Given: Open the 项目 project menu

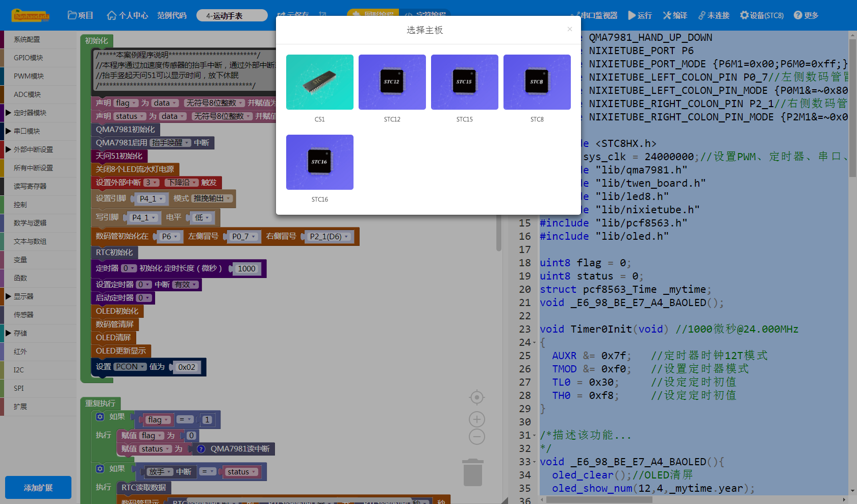Looking at the screenshot, I should (x=81, y=15).
